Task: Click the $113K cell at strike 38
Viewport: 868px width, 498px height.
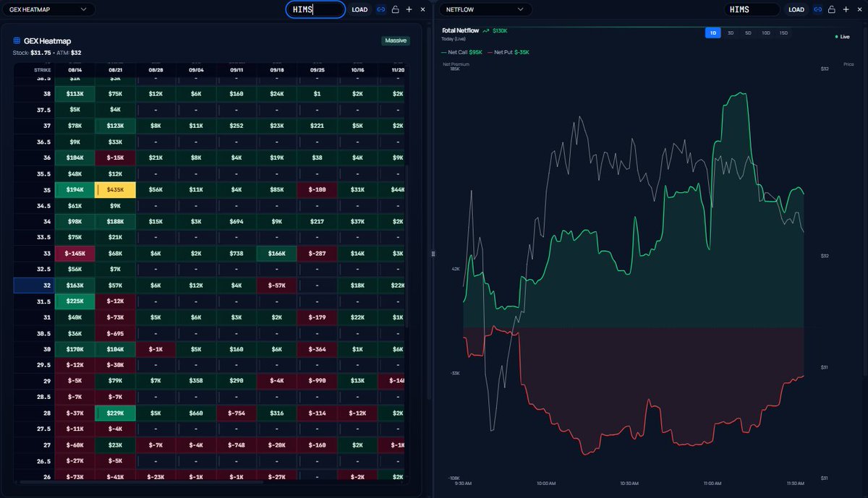Action: (x=75, y=93)
